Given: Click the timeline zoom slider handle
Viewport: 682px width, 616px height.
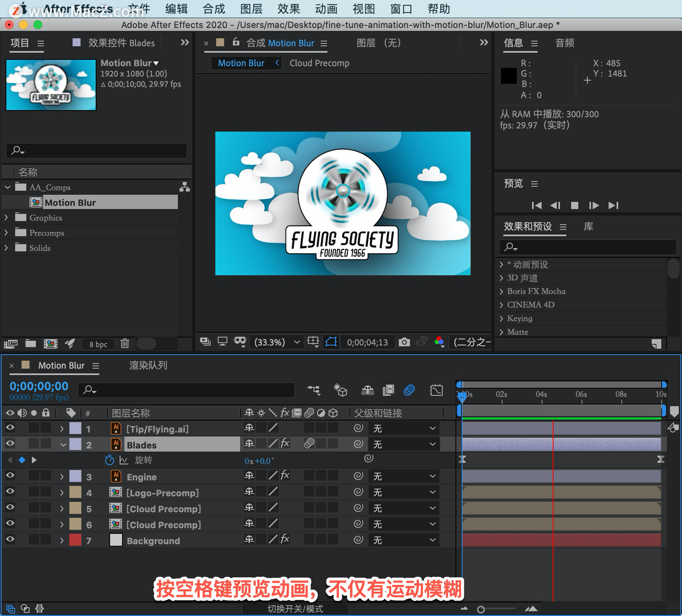Looking at the screenshot, I should pos(481,609).
